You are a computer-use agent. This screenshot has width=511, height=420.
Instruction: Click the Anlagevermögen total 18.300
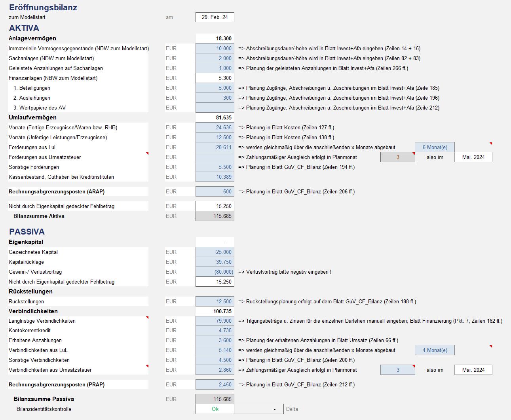coord(215,38)
